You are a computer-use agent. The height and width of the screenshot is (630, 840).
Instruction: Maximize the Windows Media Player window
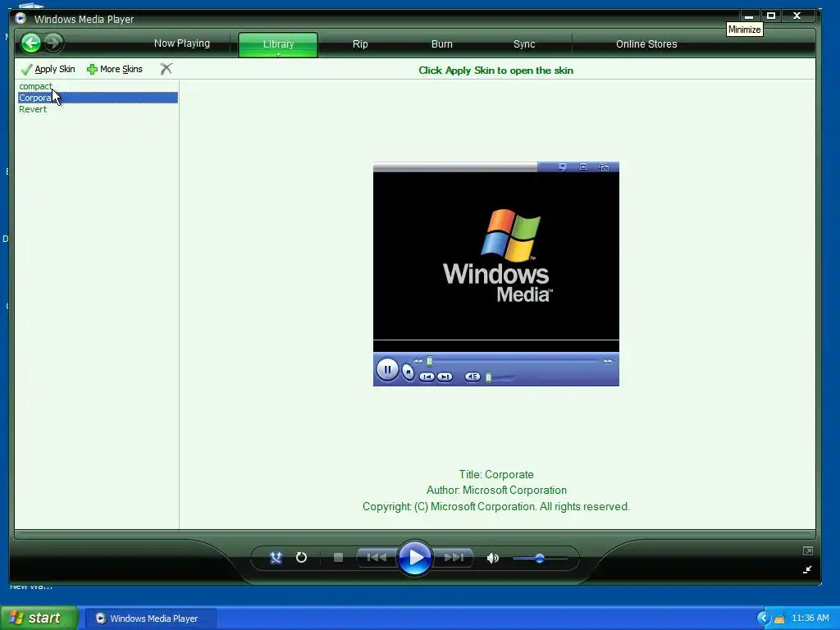point(771,16)
